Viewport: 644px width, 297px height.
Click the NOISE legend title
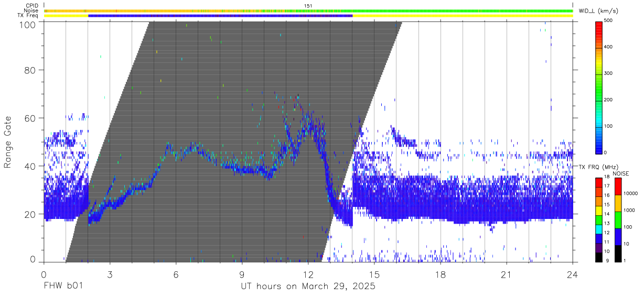620,173
